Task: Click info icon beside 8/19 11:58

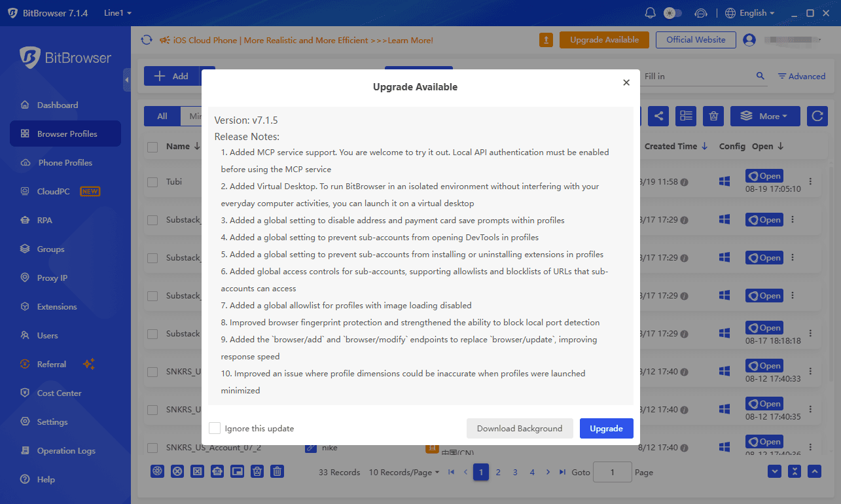Action: (x=684, y=182)
